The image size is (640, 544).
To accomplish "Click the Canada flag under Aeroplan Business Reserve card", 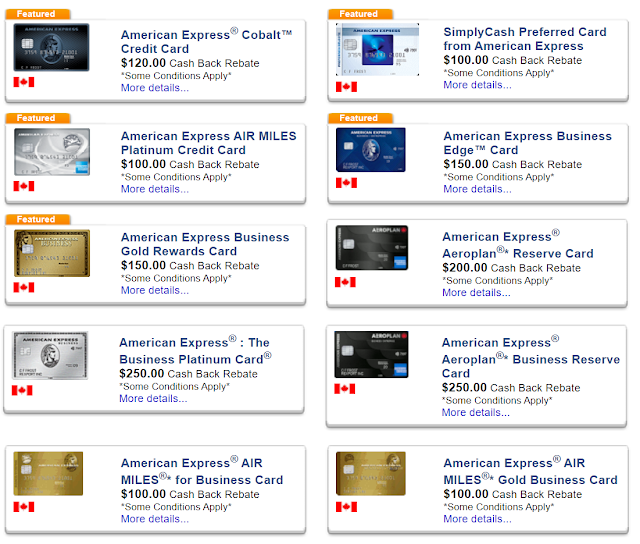I will tap(345, 389).
